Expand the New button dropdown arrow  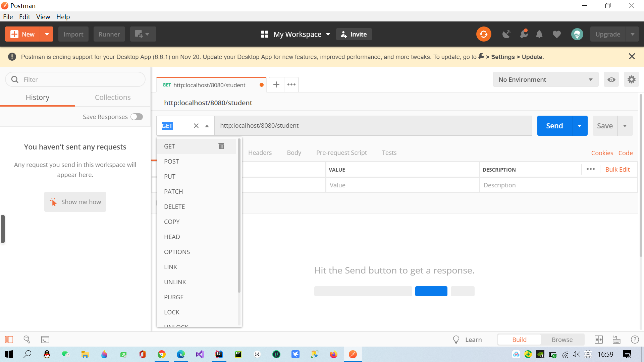(47, 34)
